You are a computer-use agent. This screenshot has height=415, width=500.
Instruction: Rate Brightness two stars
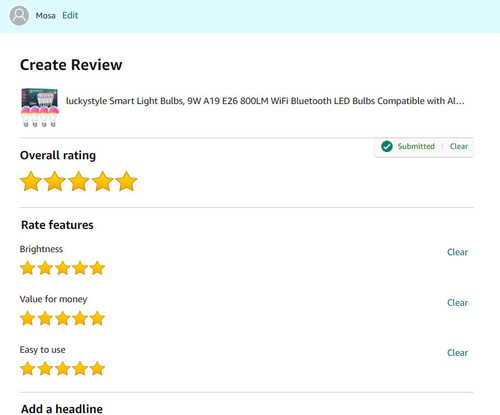pyautogui.click(x=45, y=268)
